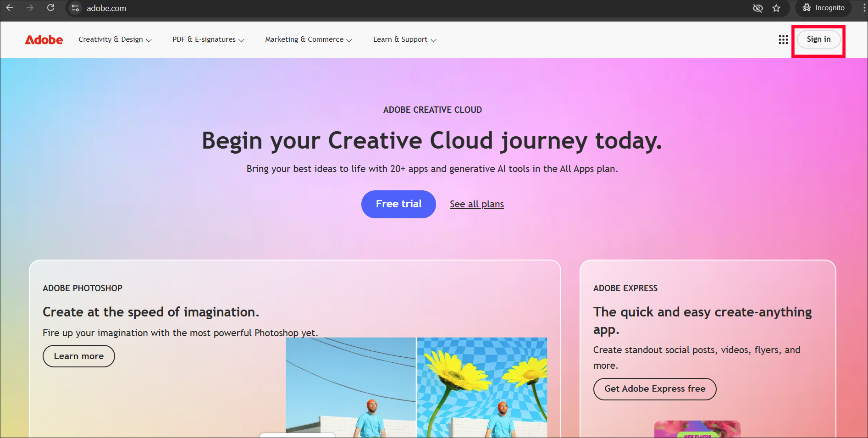The image size is (868, 438).
Task: Expand the Marketing & Commerce menu
Action: [x=308, y=39]
